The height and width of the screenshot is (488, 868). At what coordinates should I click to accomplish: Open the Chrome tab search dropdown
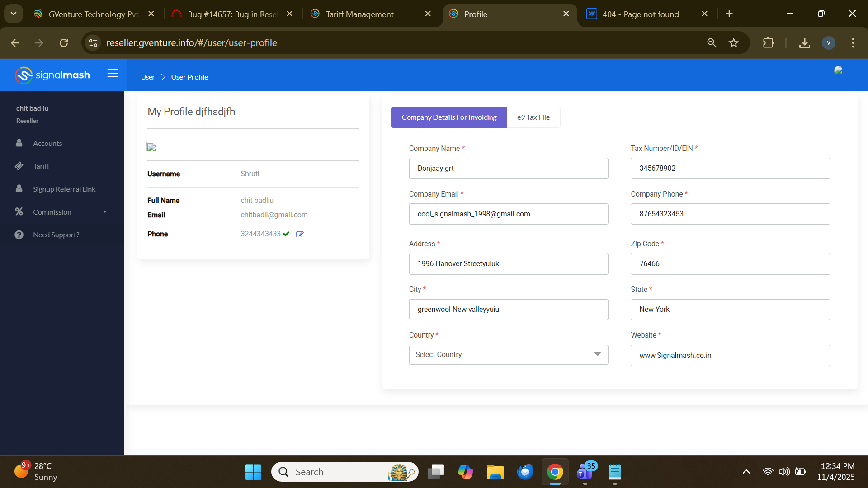14,14
